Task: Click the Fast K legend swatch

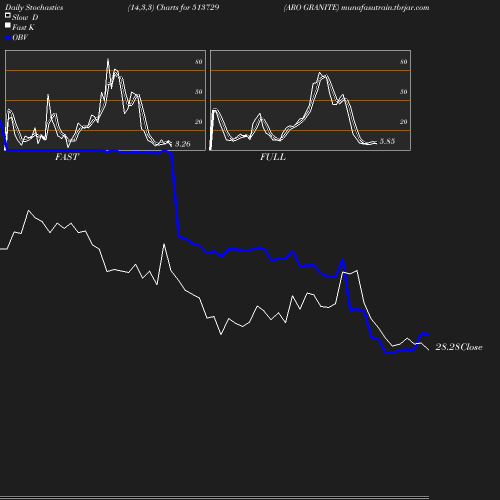Action: [8, 25]
